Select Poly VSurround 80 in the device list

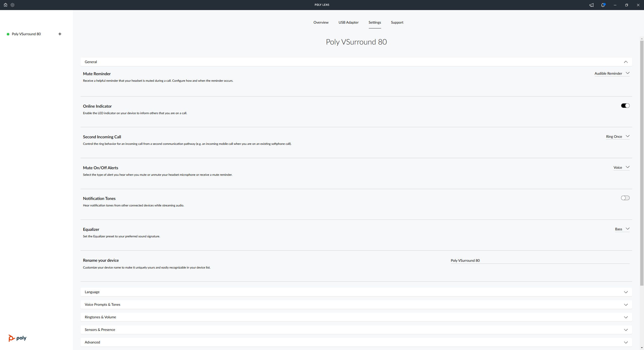point(26,34)
